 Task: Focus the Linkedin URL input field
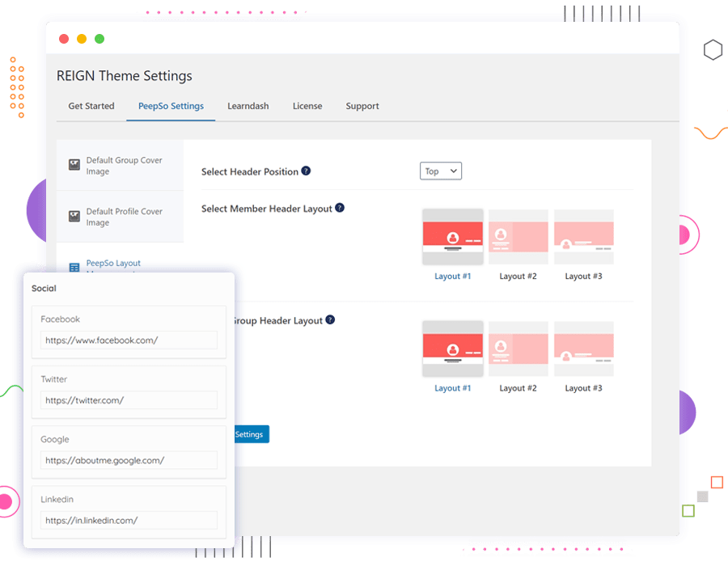[129, 521]
